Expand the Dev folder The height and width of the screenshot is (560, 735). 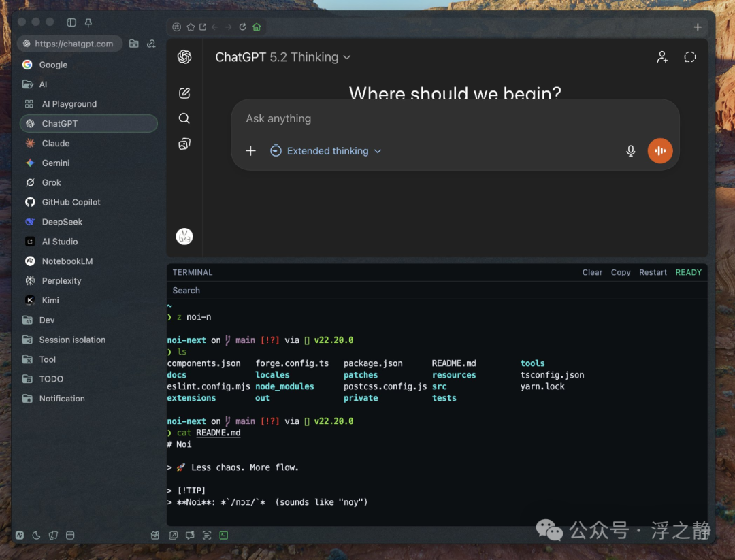pyautogui.click(x=88, y=320)
